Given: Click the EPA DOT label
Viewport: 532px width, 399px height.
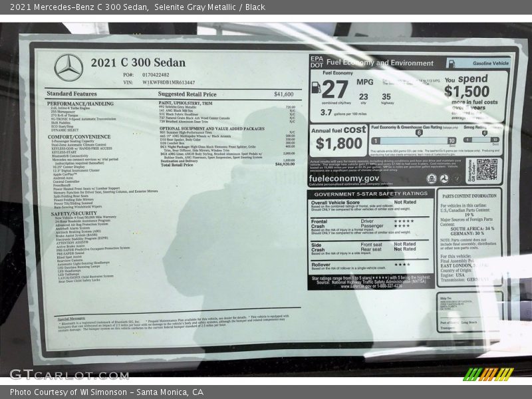Looking at the screenshot, I should [317, 62].
